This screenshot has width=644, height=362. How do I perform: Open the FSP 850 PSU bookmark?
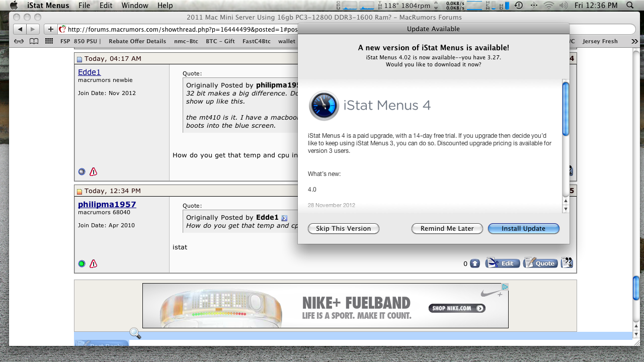coord(80,41)
